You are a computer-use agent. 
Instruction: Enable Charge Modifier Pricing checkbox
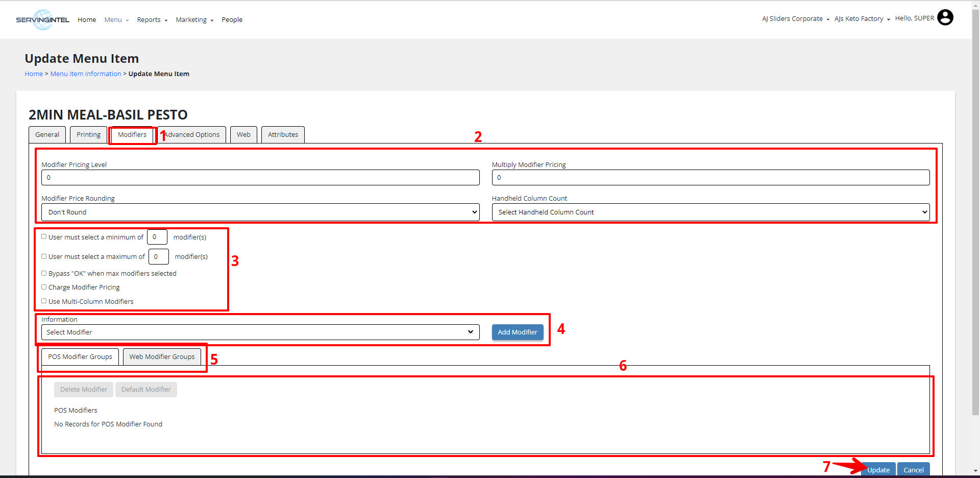44,288
